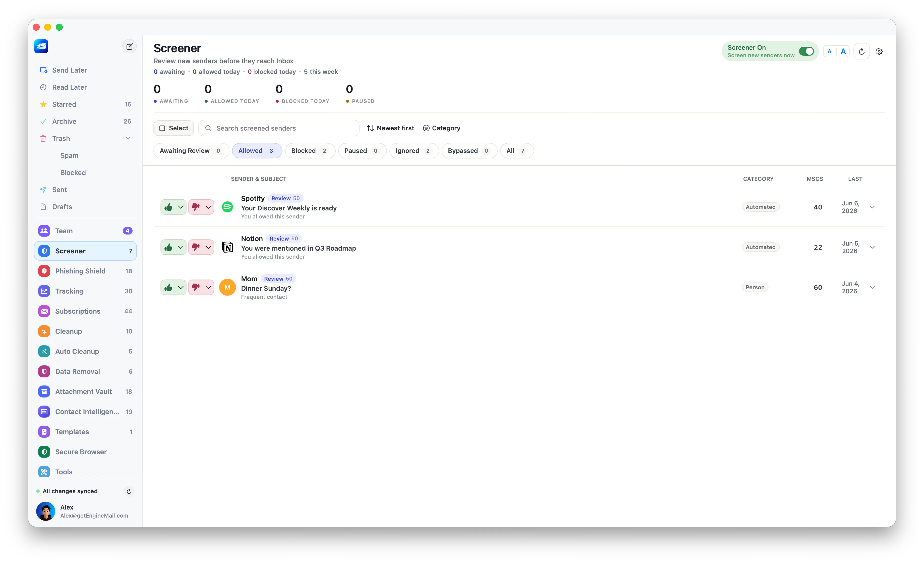Expand the Notion row details chevron
Screen dimensions: 924x564
pyautogui.click(x=873, y=247)
